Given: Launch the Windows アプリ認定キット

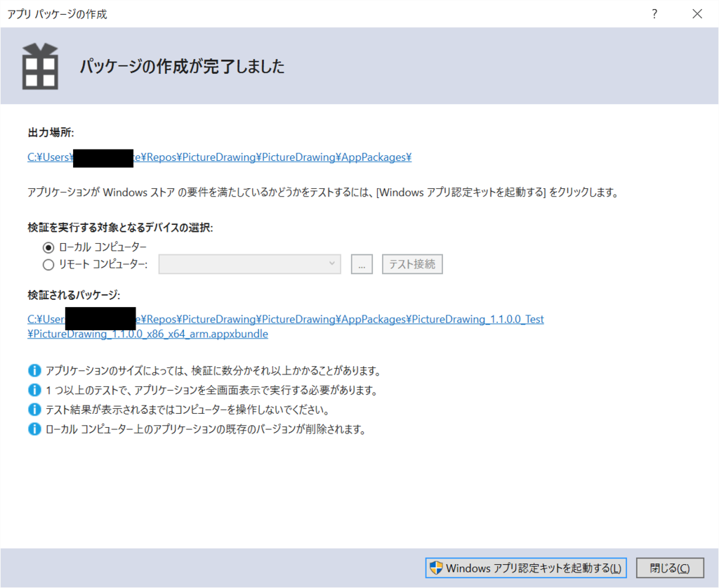Looking at the screenshot, I should (x=527, y=567).
